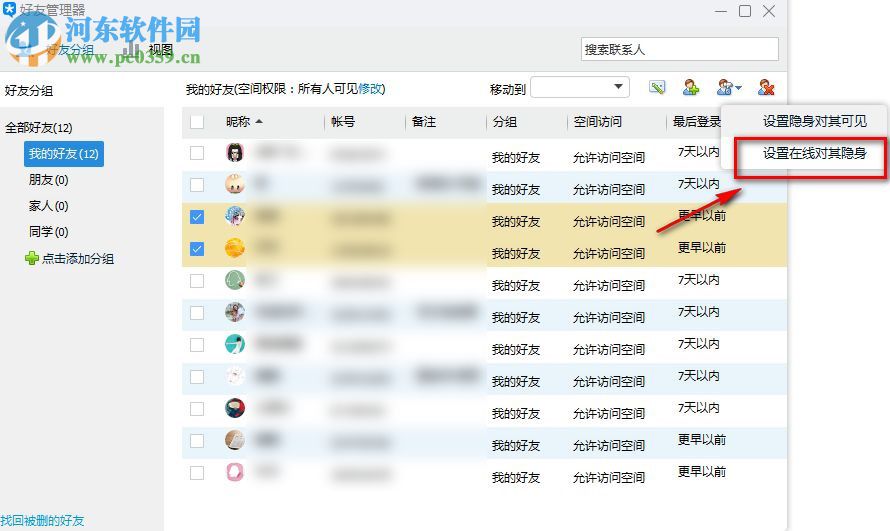
Task: Click the 空间访问 column header
Action: (597, 121)
